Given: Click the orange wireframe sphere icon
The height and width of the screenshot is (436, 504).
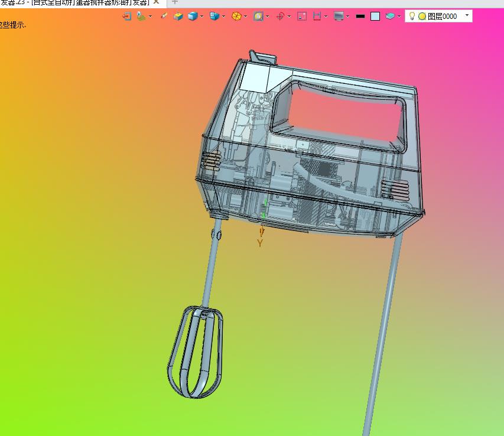Looking at the screenshot, I should point(236,17).
